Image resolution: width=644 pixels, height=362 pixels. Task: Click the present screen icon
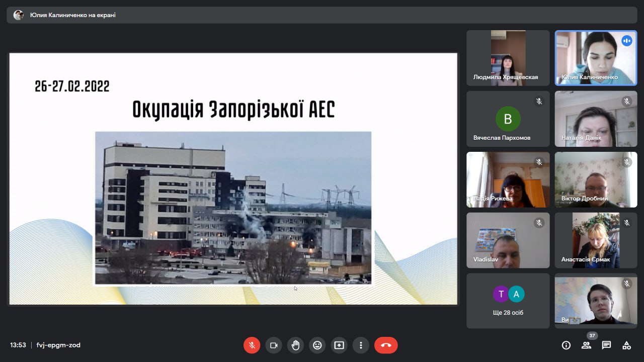[339, 345]
